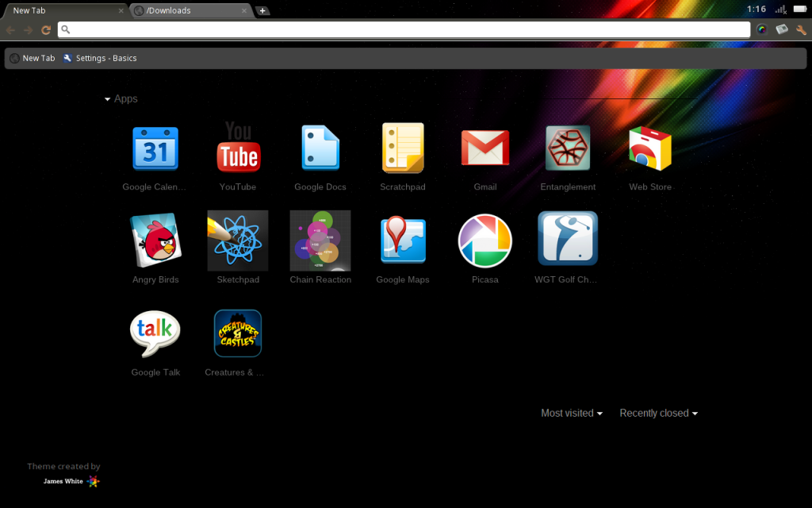This screenshot has height=508, width=812.
Task: Click the browser Forward arrow
Action: pyautogui.click(x=28, y=30)
